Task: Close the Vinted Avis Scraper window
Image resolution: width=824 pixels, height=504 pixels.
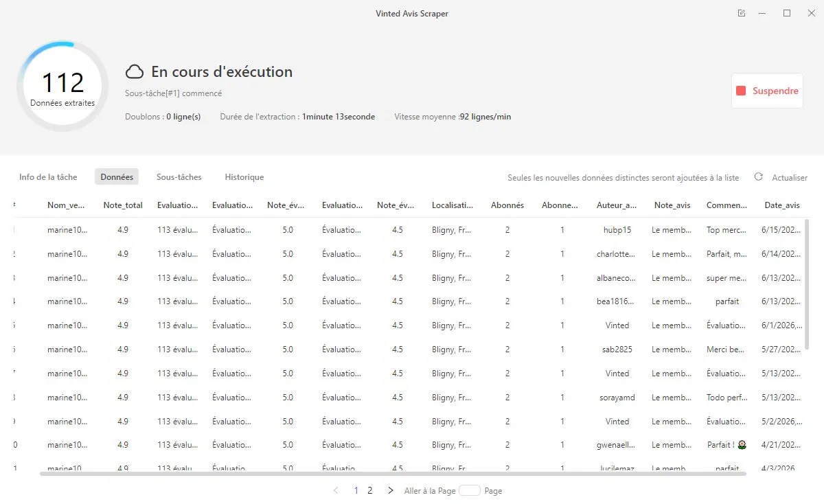Action: (x=812, y=13)
